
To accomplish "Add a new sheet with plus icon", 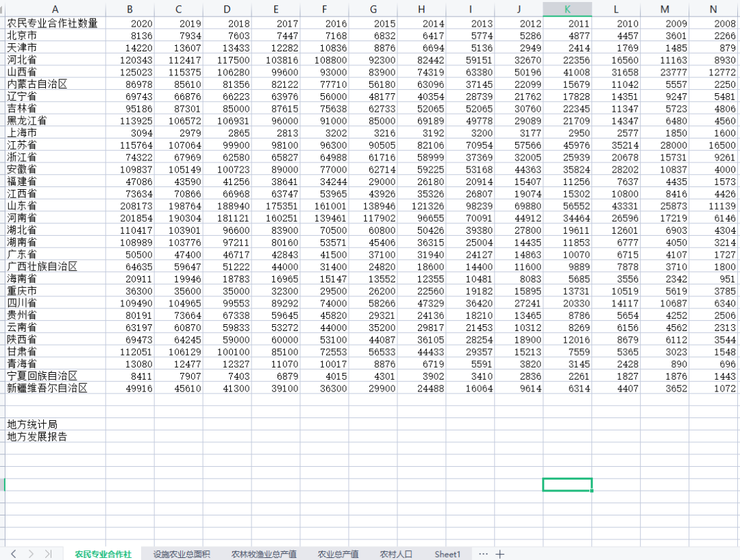I will tap(500, 554).
